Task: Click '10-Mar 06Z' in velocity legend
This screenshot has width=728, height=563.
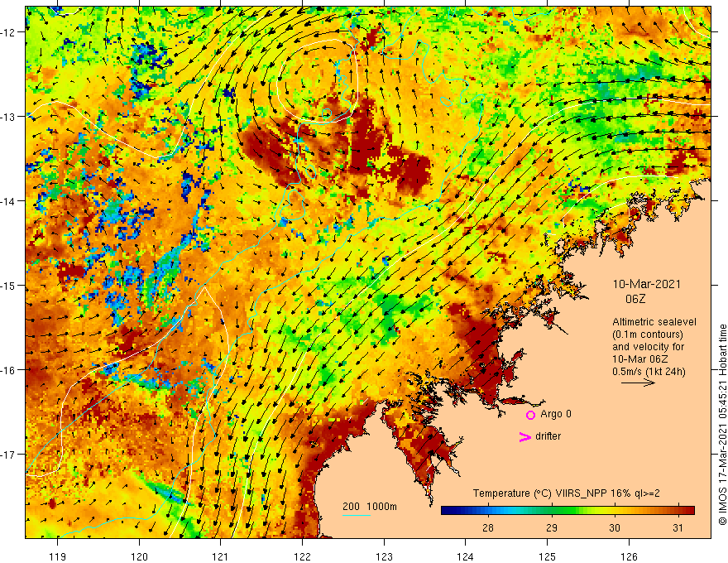Action: (639, 359)
